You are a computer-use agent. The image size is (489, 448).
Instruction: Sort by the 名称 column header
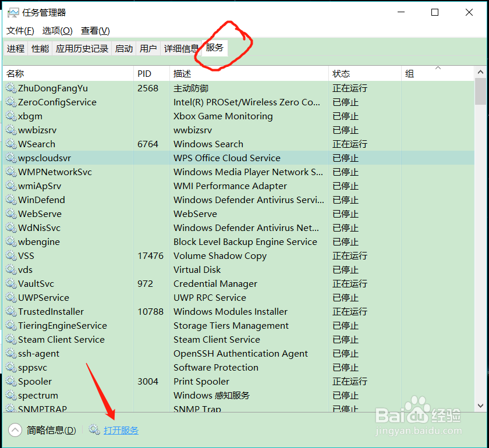[68, 73]
